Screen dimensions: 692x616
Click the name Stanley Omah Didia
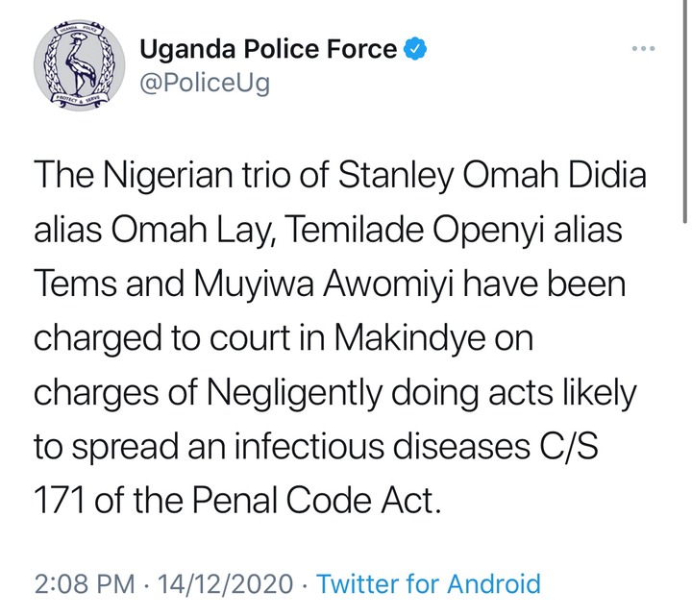point(492,176)
